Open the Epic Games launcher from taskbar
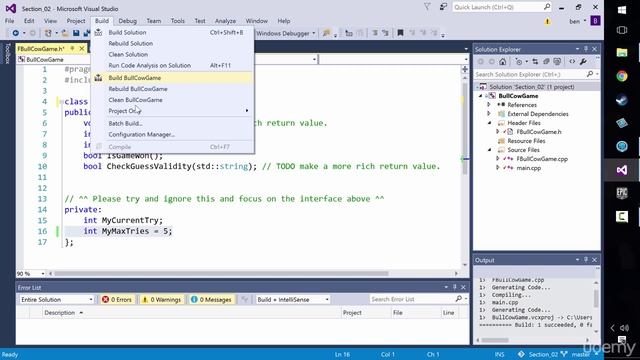Image resolution: width=640 pixels, height=360 pixels. pos(622,193)
